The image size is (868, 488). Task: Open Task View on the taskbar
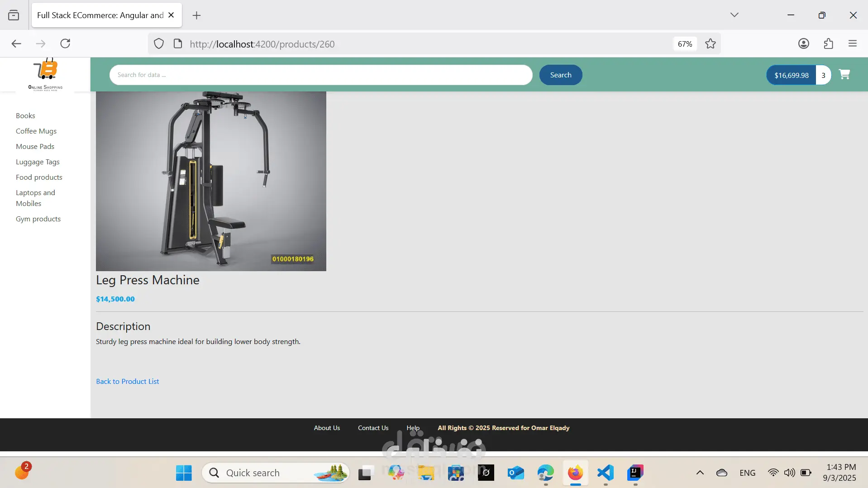tap(365, 473)
